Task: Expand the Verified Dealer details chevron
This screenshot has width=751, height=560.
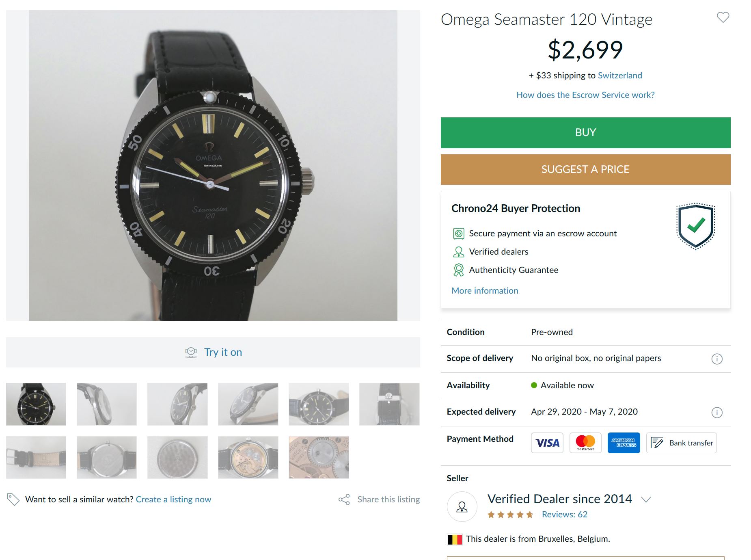Action: (646, 499)
